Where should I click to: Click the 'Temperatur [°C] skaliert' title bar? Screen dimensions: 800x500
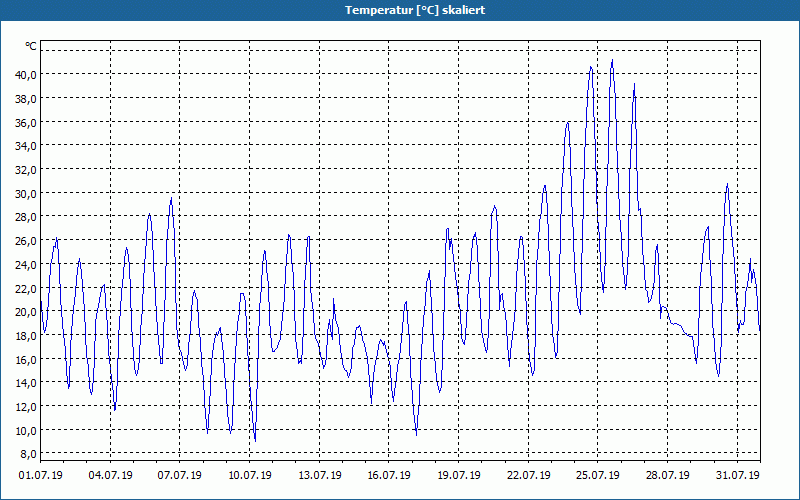click(400, 10)
